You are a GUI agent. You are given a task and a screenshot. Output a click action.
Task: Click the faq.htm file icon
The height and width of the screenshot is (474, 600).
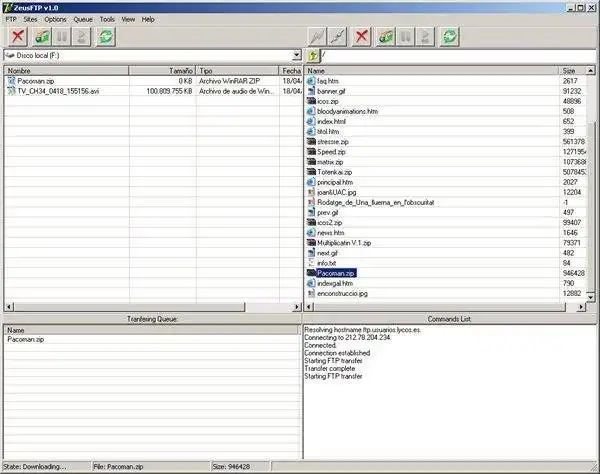[x=311, y=81]
